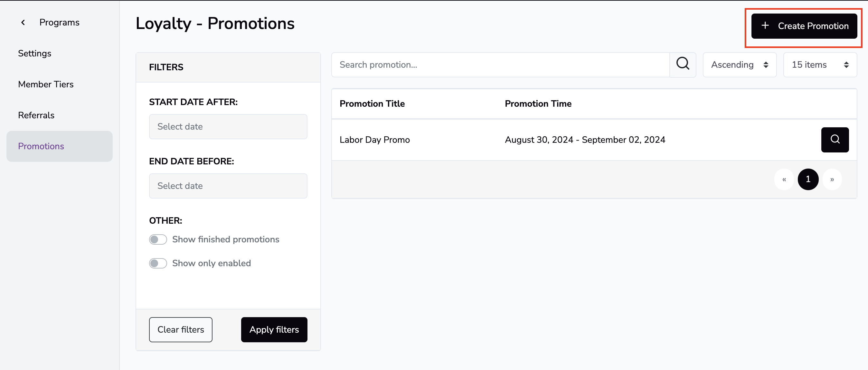
Task: Focus the Search promotion text field
Action: pyautogui.click(x=500, y=65)
